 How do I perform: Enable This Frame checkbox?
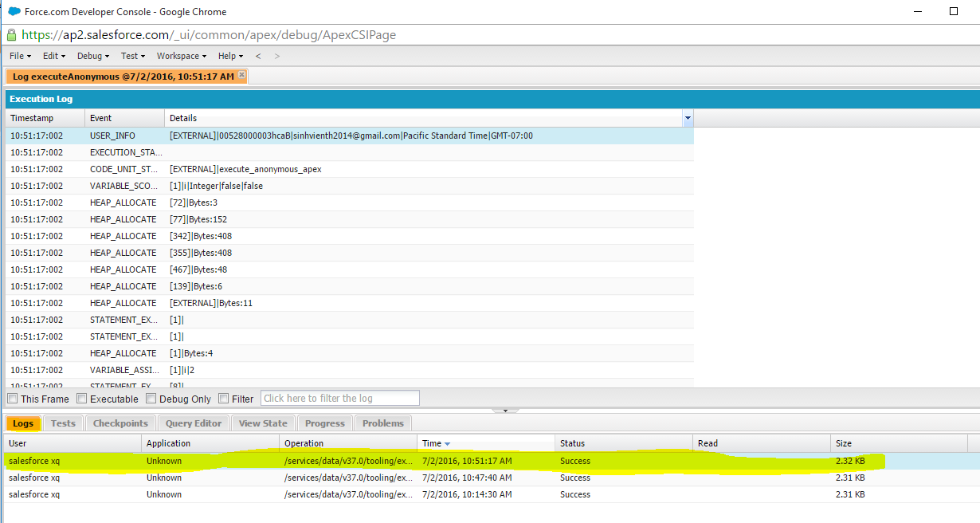coord(12,399)
